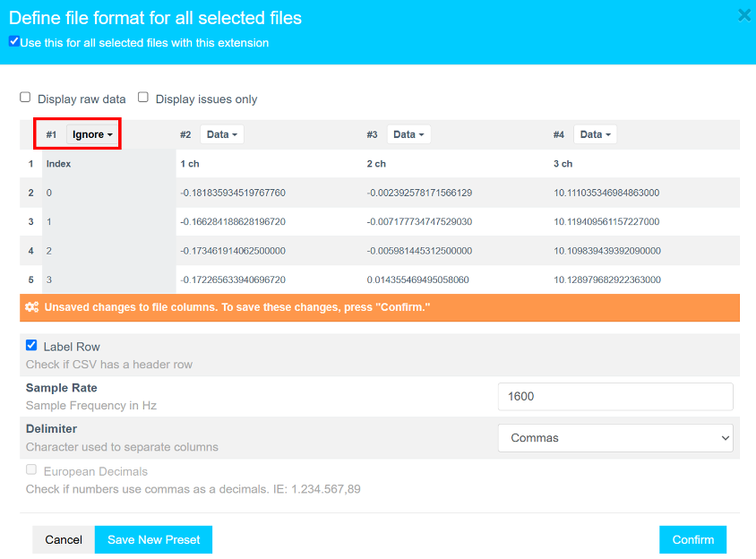Open the column #3 Data dropdown

pyautogui.click(x=408, y=134)
